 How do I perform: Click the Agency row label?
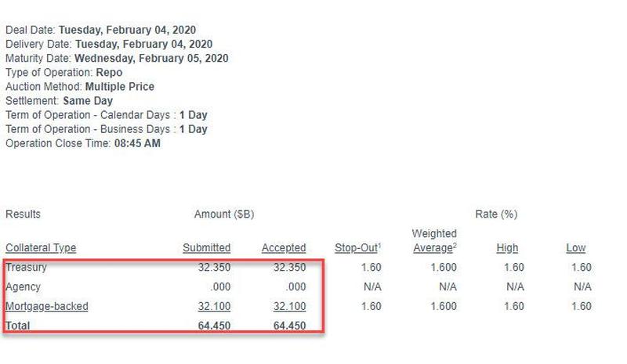pyautogui.click(x=23, y=287)
